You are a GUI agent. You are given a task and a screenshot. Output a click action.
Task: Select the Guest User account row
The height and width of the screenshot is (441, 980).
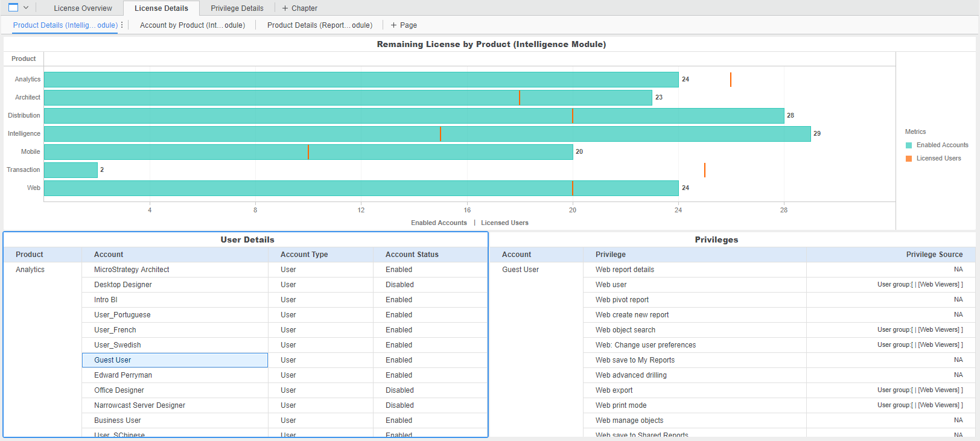(x=174, y=360)
